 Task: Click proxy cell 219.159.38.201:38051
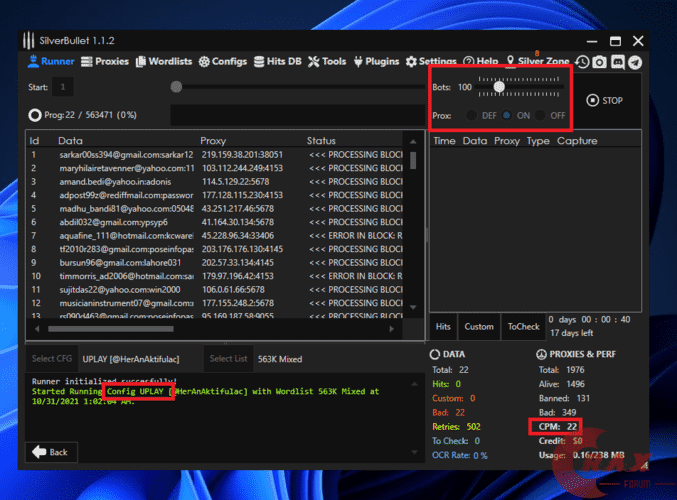click(x=242, y=155)
